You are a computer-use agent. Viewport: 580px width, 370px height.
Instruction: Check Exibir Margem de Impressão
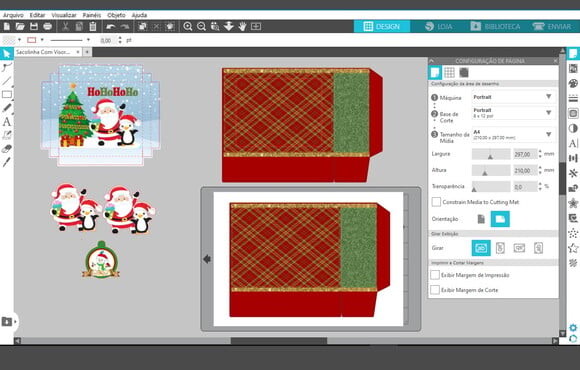pos(435,275)
